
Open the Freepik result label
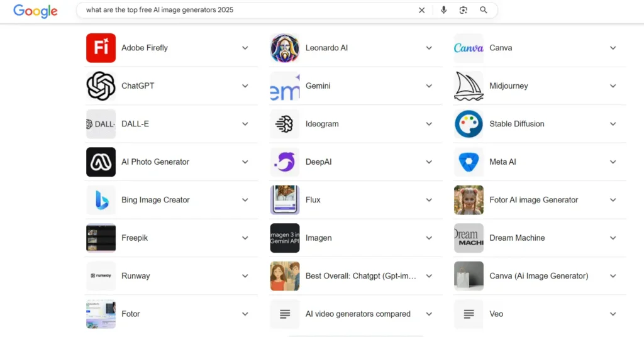click(135, 238)
